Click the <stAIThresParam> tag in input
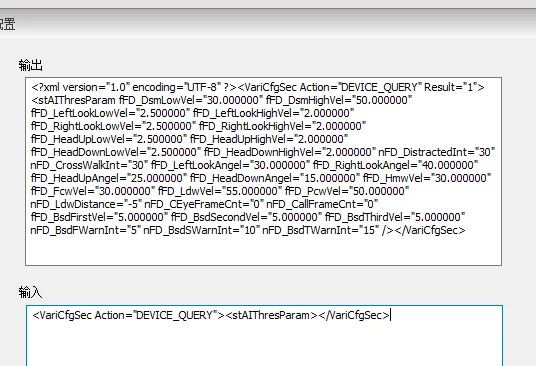 272,315
